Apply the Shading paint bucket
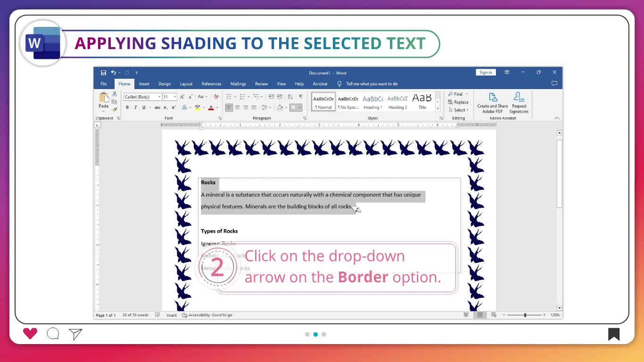The image size is (644, 362). (280, 107)
